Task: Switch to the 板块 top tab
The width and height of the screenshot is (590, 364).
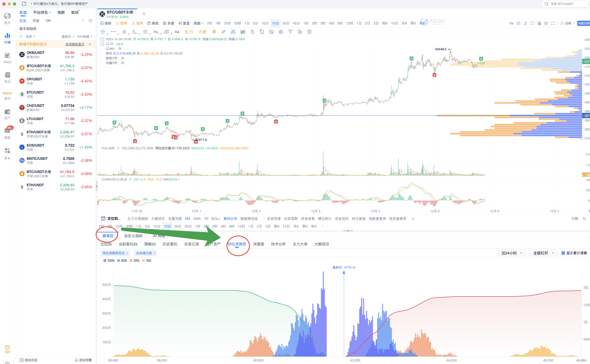Action: pos(75,13)
